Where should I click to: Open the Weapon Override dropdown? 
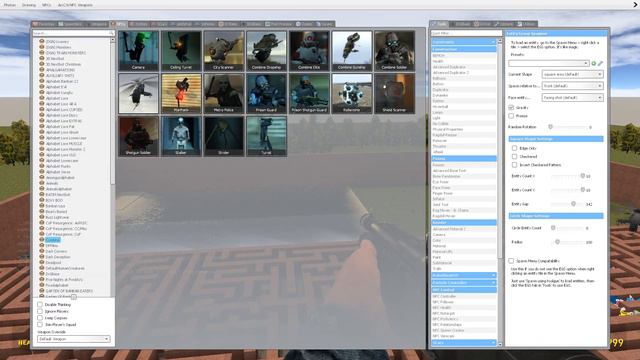point(73,339)
